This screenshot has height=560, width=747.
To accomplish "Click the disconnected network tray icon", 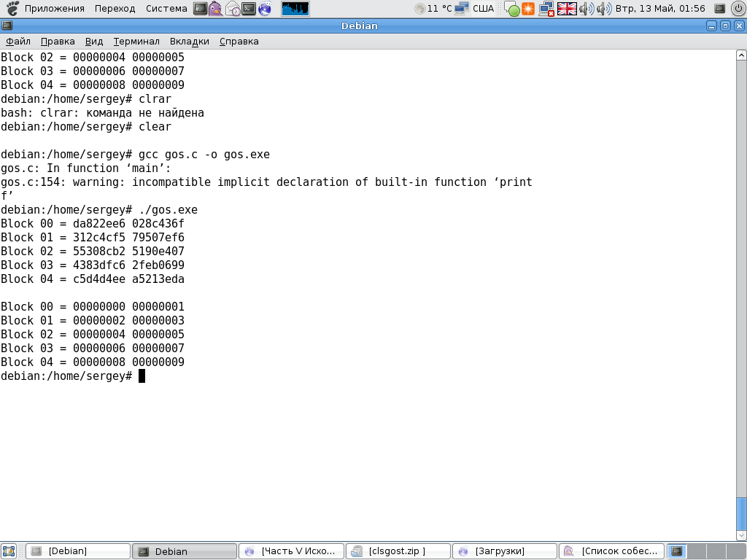I will pyautogui.click(x=546, y=9).
